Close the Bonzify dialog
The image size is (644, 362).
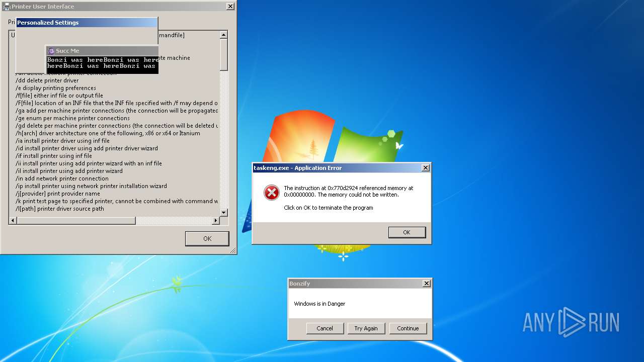coord(426,284)
